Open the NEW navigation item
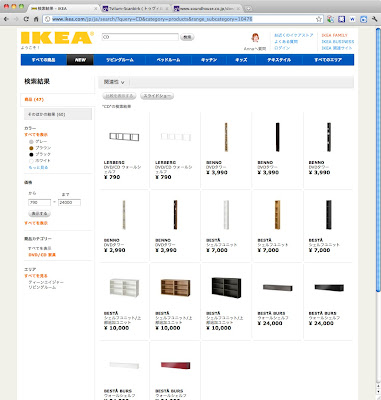Screen dimensions: 381x400 pos(80,60)
